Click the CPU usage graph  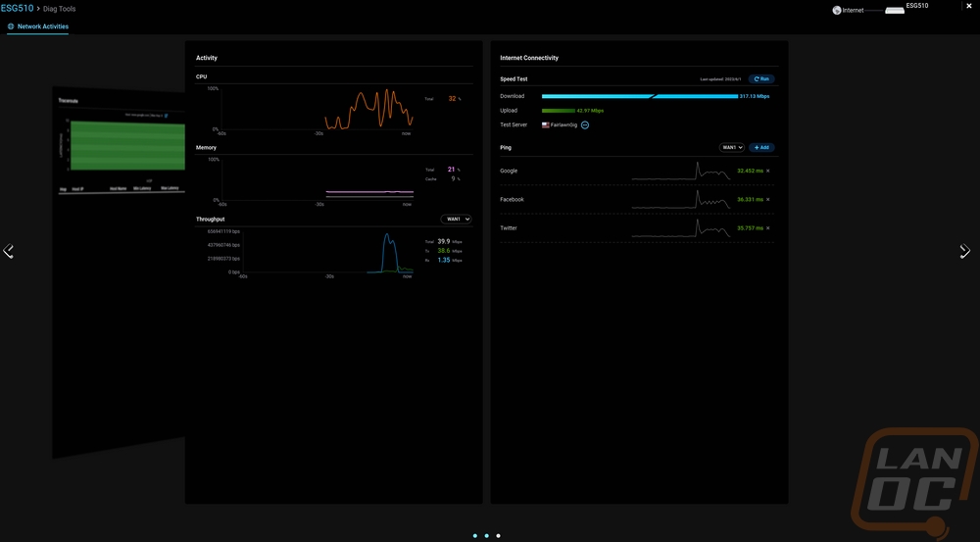tap(317, 109)
